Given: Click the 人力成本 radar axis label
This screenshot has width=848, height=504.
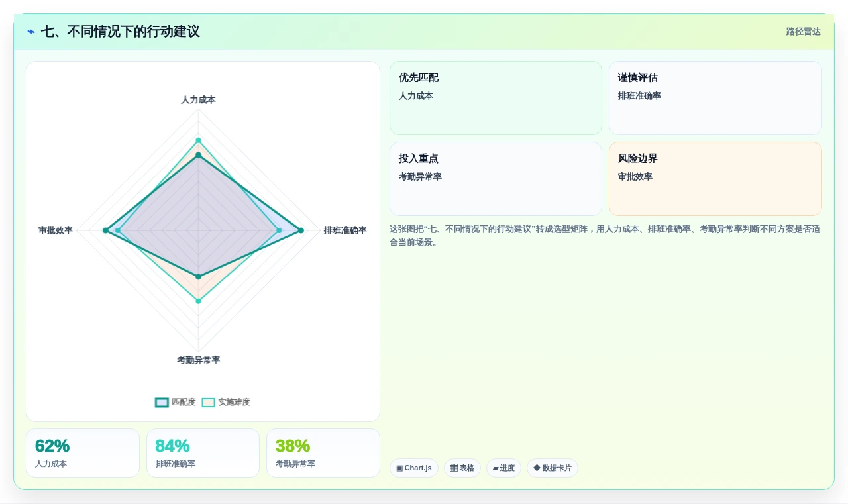Looking at the screenshot, I should click(x=198, y=100).
